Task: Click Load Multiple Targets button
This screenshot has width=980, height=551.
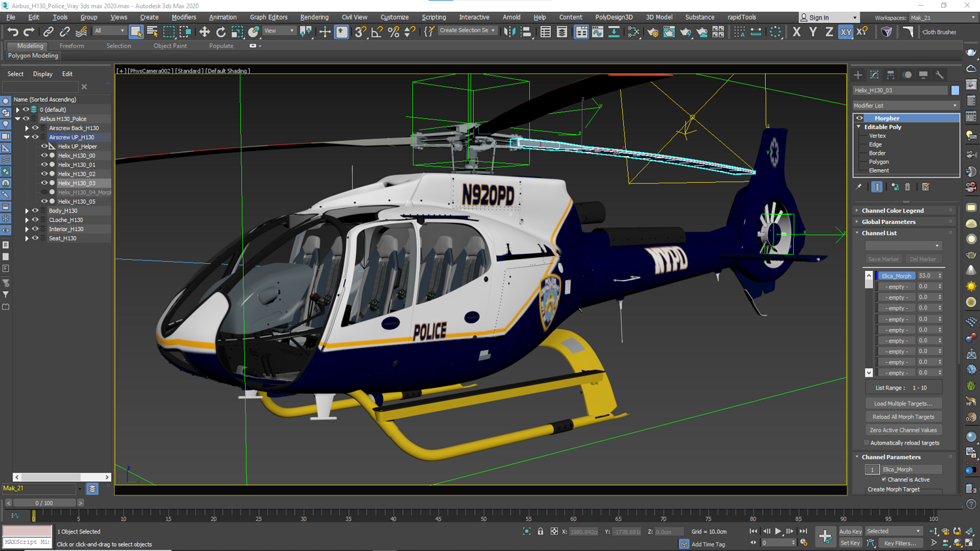Action: 904,403
